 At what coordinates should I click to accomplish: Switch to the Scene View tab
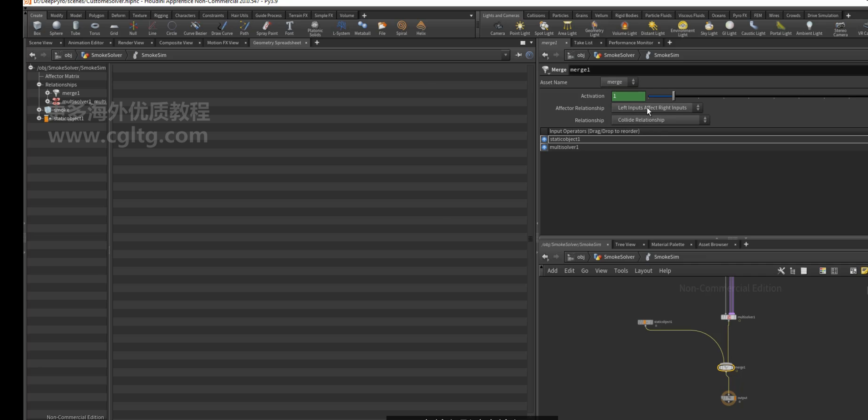click(x=41, y=43)
